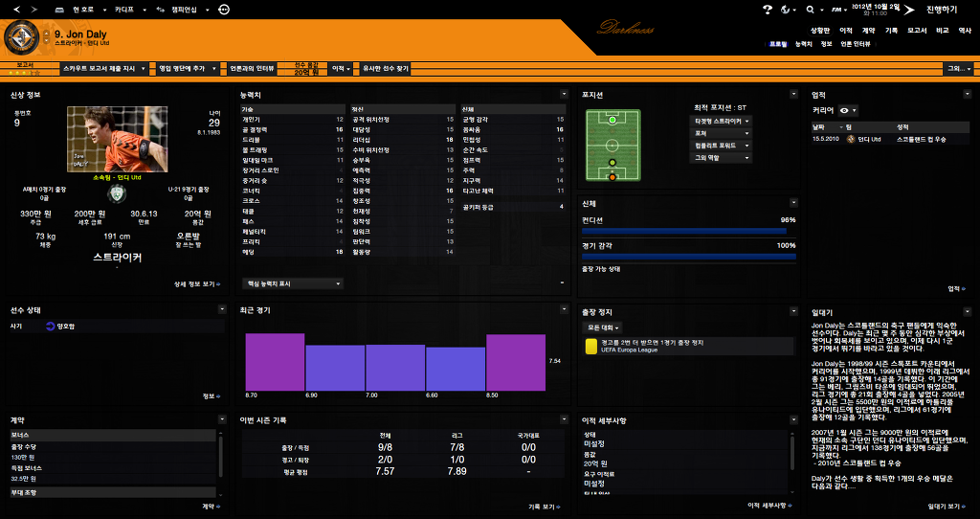Toggle the eye view option in 업적 panel
The width and height of the screenshot is (980, 519).
(x=848, y=111)
